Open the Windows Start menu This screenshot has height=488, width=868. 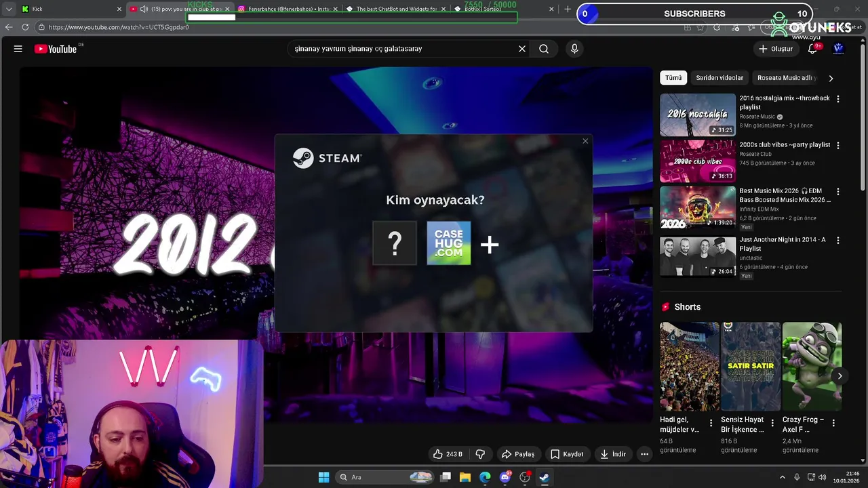(x=323, y=477)
